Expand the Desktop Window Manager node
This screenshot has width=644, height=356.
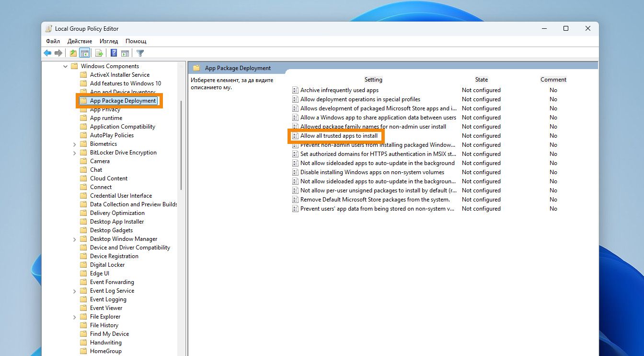click(x=74, y=239)
